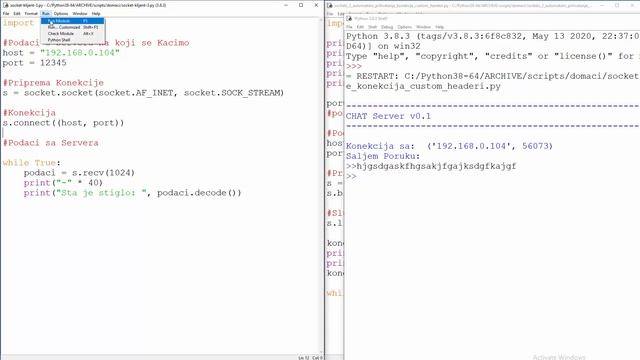Click the host IP string "192.168.0.104" in editor

click(80, 53)
